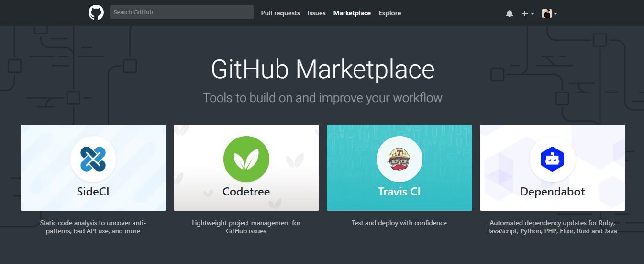Viewport: 644px width, 264px height.
Task: Open the Travis CI card title
Action: coord(400,192)
